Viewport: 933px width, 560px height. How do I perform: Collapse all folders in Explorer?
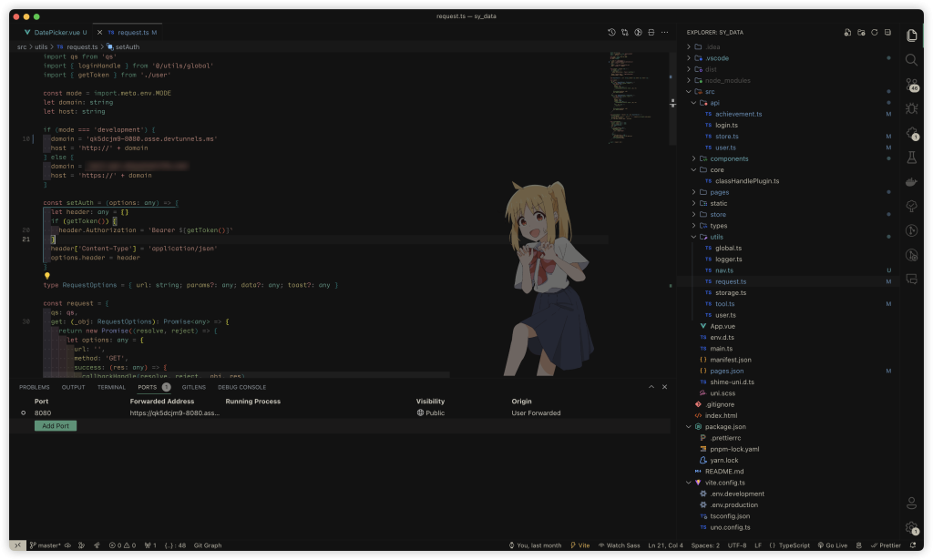click(888, 32)
